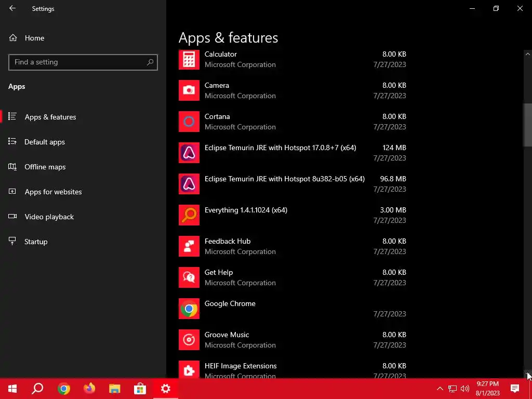Click the Get Help app icon
The height and width of the screenshot is (399, 532).
coord(189,277)
